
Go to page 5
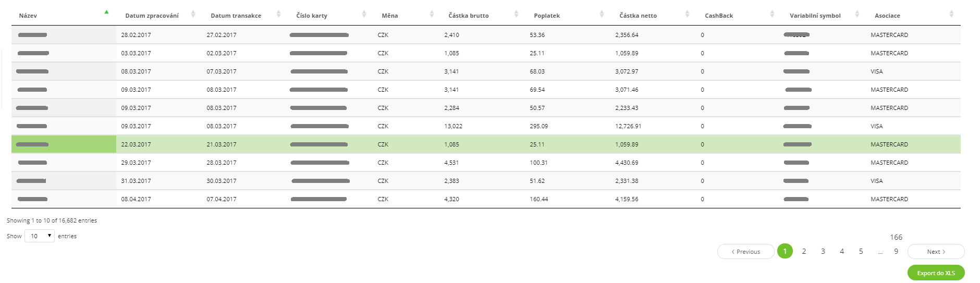[x=861, y=251]
